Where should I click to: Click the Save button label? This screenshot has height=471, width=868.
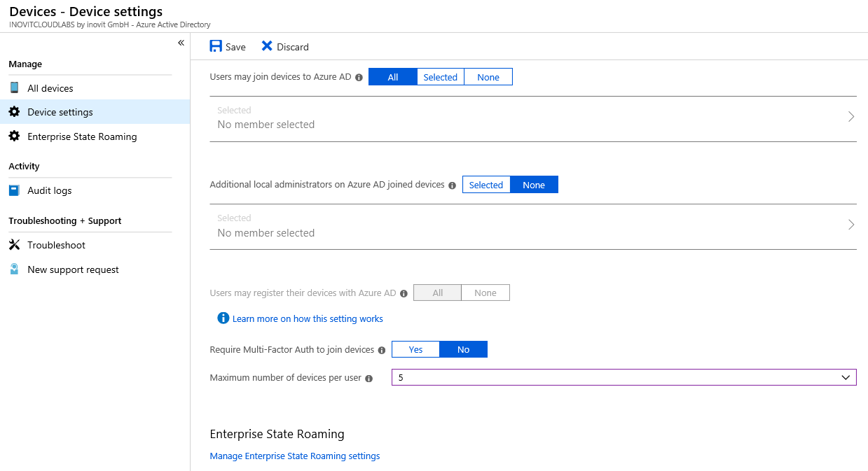point(235,47)
